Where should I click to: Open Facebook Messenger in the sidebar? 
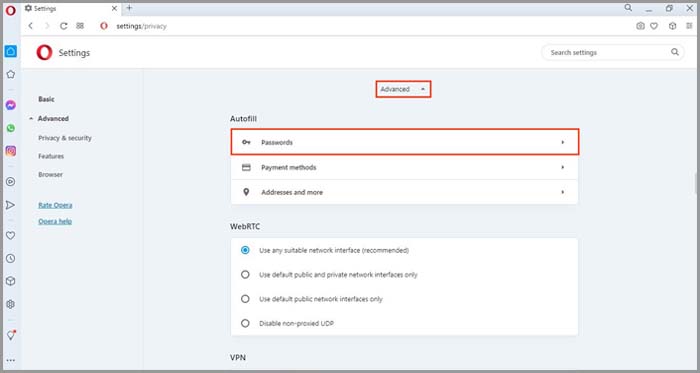coord(11,105)
